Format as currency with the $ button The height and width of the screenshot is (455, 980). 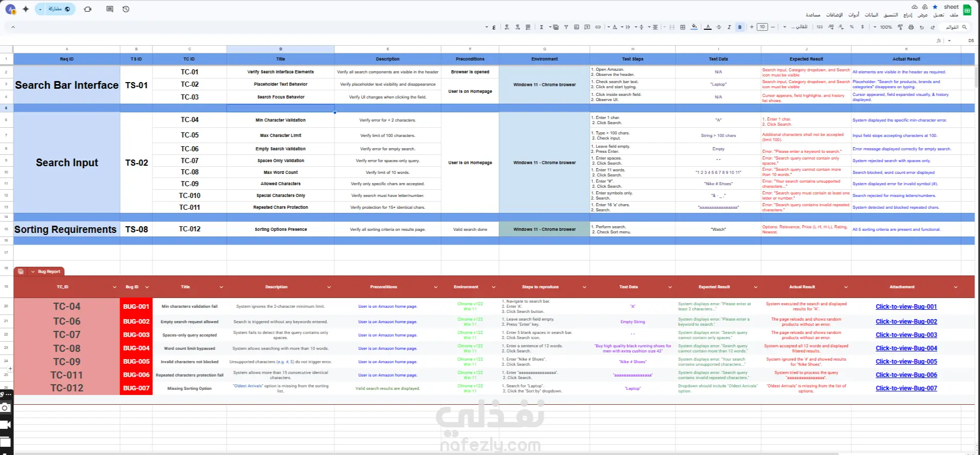click(863, 27)
